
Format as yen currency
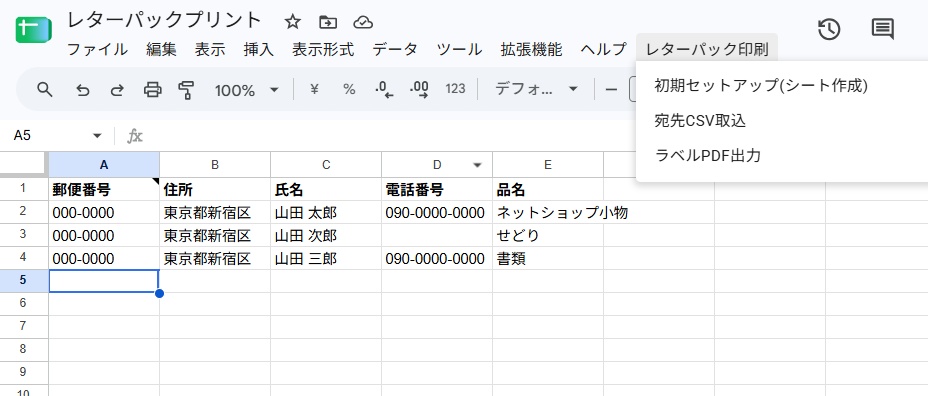tap(314, 89)
